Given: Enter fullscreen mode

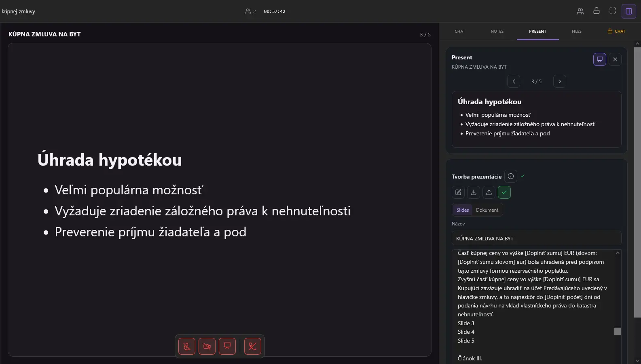Looking at the screenshot, I should click(613, 11).
